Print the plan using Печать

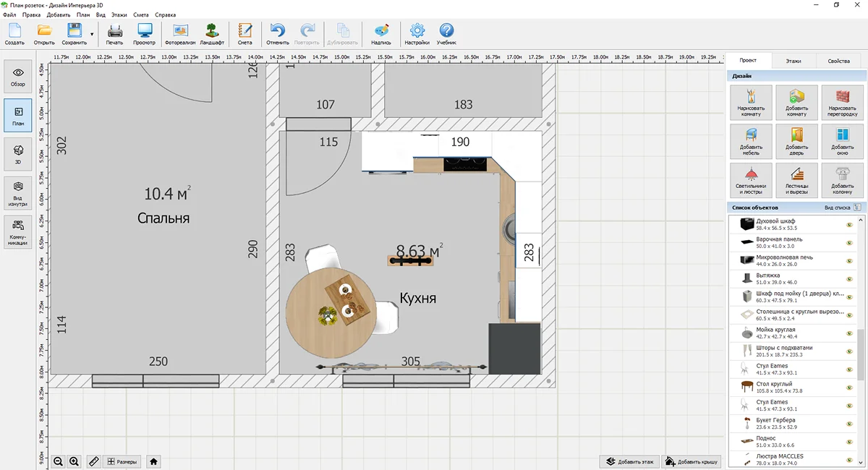point(114,34)
